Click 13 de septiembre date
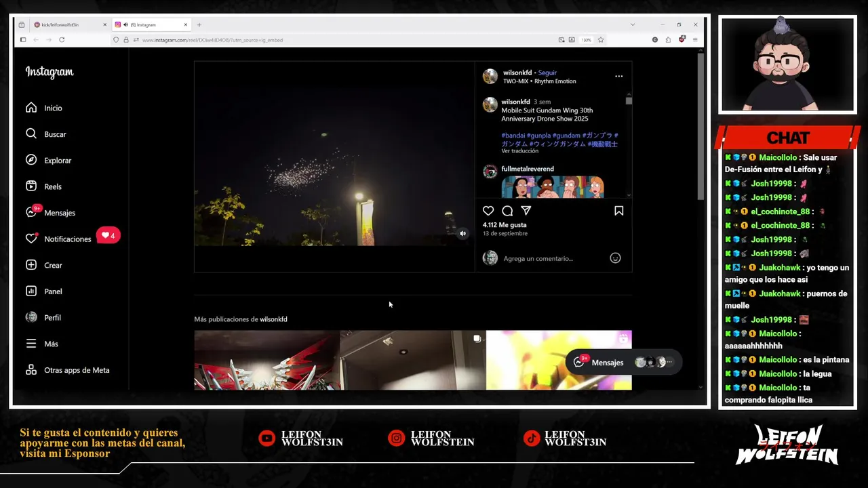Viewport: 868px width, 488px height. pos(505,234)
